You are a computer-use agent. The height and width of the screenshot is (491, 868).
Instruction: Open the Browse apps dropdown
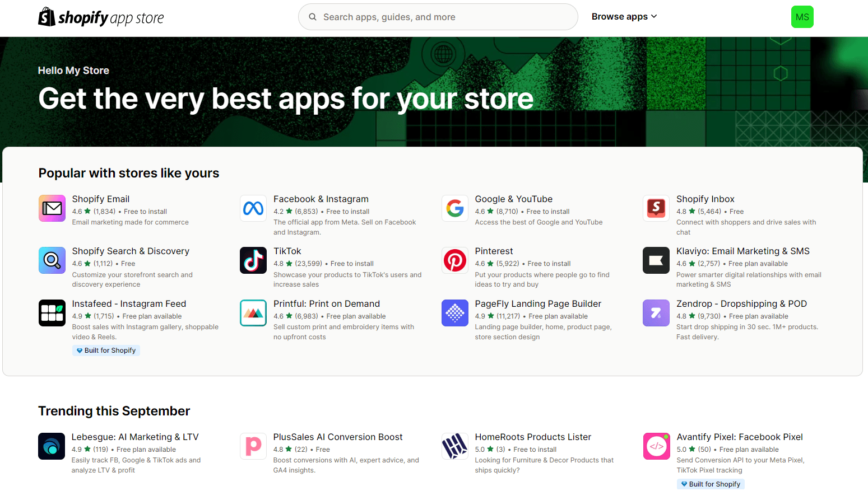coord(624,16)
